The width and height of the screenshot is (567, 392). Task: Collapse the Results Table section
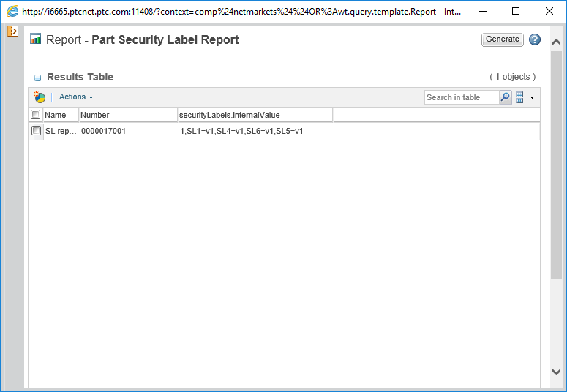click(x=38, y=78)
